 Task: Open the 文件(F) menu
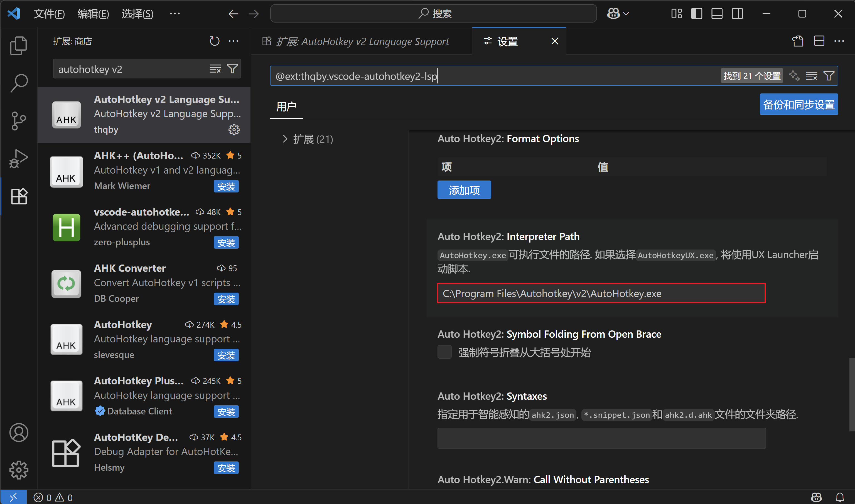[x=49, y=14]
